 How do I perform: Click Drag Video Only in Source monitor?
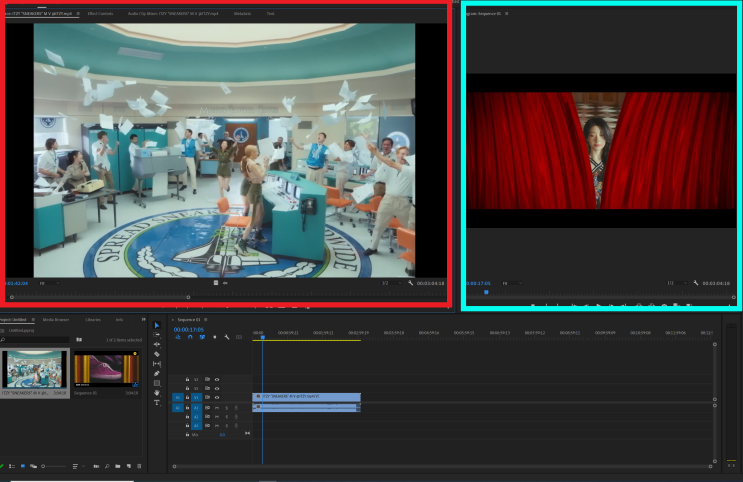point(216,283)
